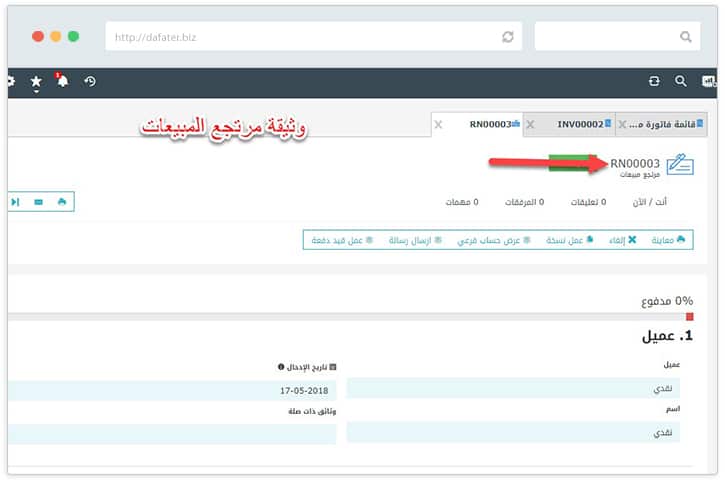The height and width of the screenshot is (485, 725).
Task: Reload the page in the browser
Action: 508,37
